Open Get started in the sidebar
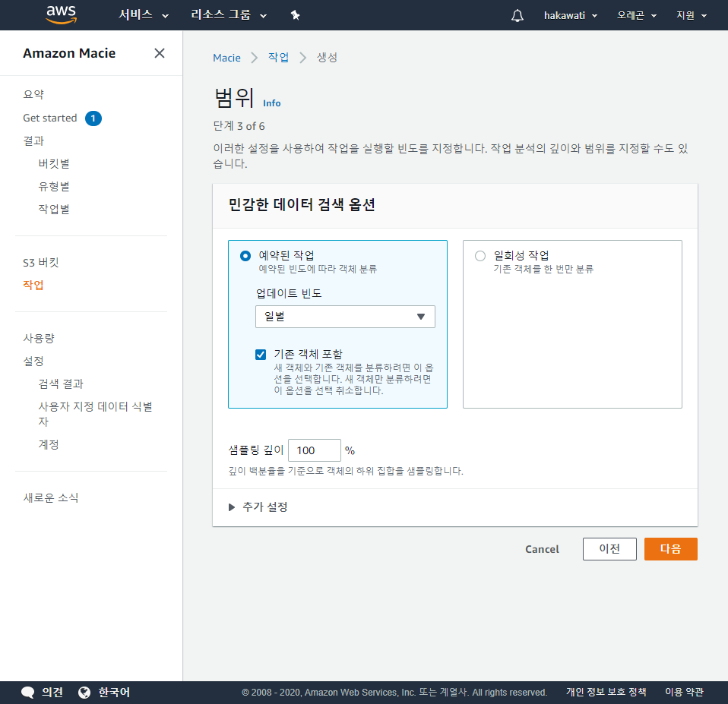 pyautogui.click(x=50, y=118)
